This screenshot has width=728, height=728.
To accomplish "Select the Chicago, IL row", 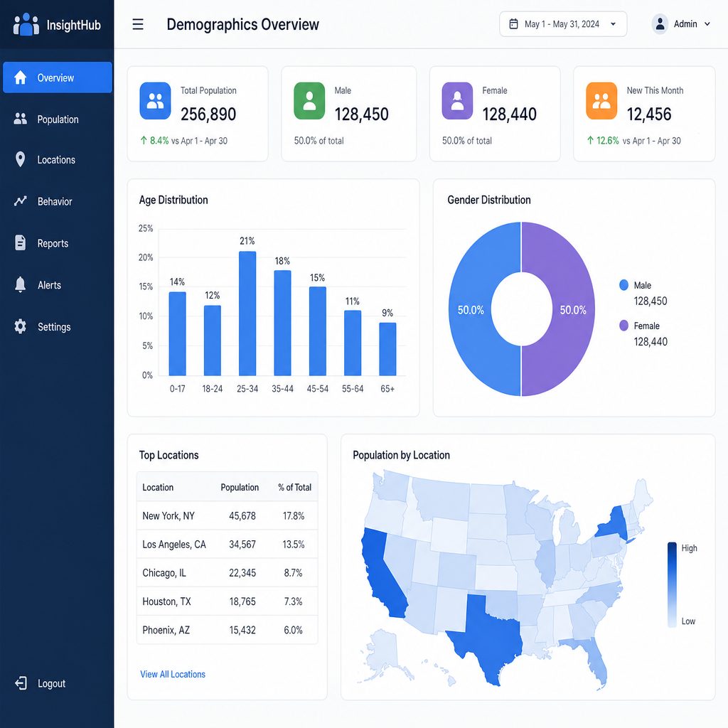I will pos(227,572).
